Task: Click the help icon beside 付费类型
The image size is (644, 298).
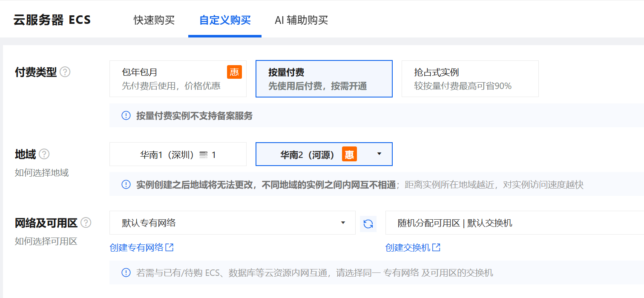Action: [x=65, y=72]
